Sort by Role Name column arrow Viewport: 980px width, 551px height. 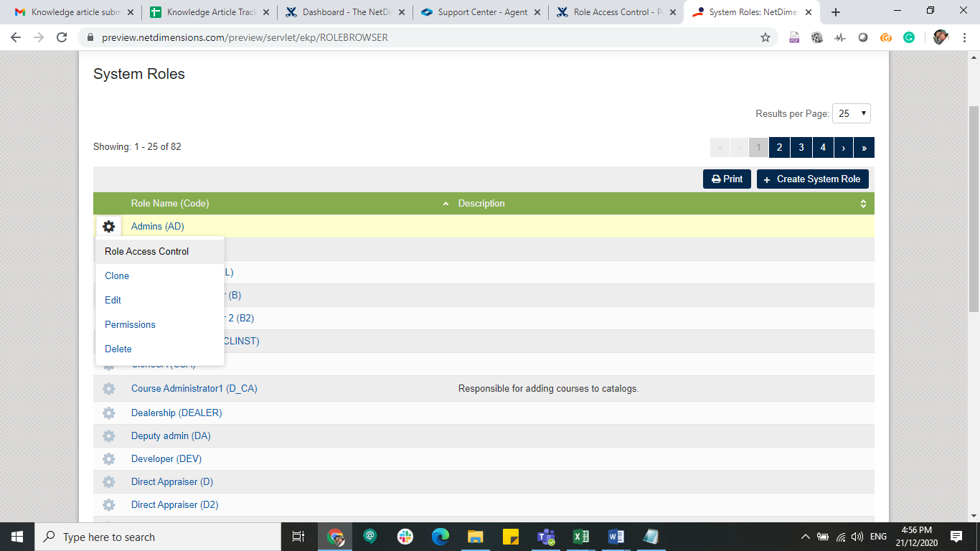(446, 204)
